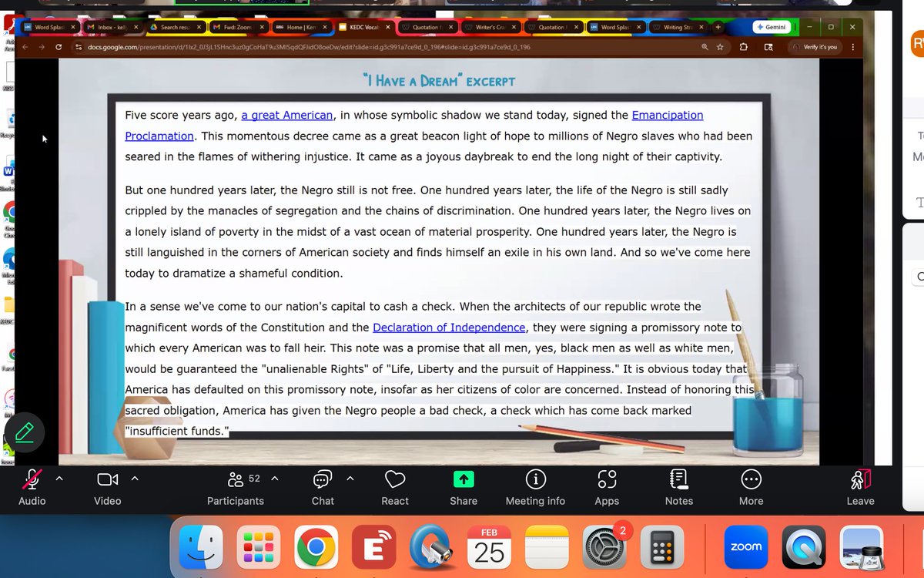
Task: Bookmark this page with the star
Action: tap(720, 47)
